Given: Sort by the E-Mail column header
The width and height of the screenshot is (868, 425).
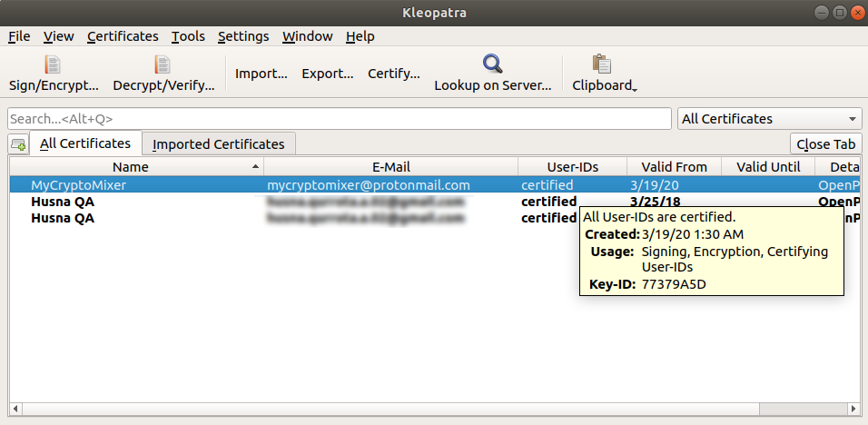Looking at the screenshot, I should point(390,166).
